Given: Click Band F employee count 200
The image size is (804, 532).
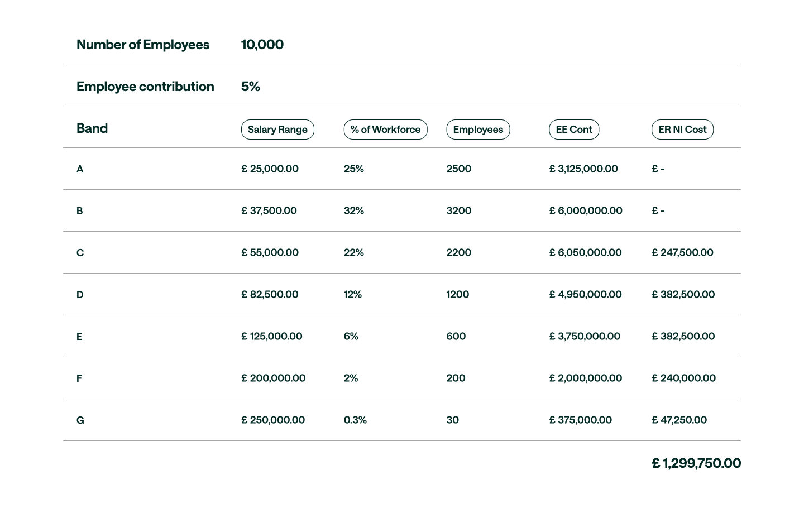Looking at the screenshot, I should tap(456, 378).
